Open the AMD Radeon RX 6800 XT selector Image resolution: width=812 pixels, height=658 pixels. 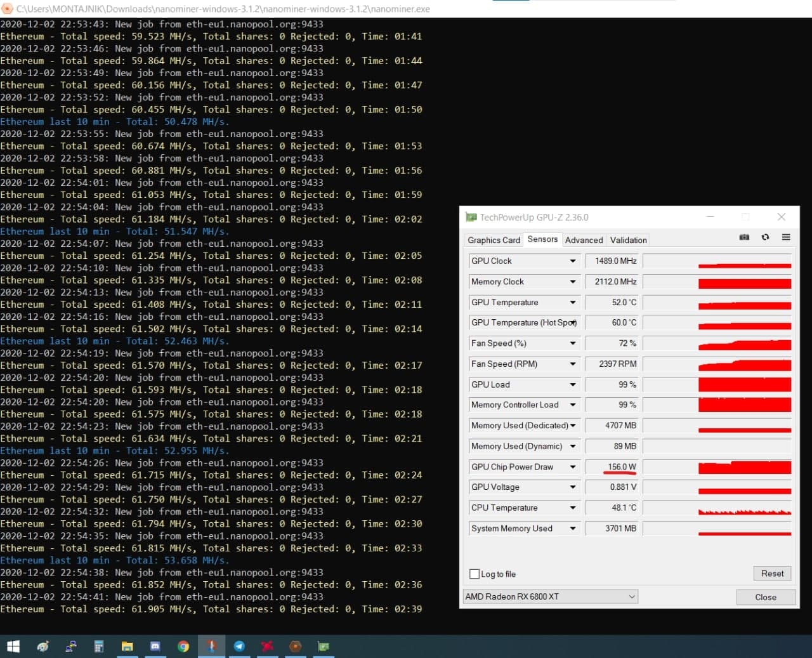click(551, 596)
